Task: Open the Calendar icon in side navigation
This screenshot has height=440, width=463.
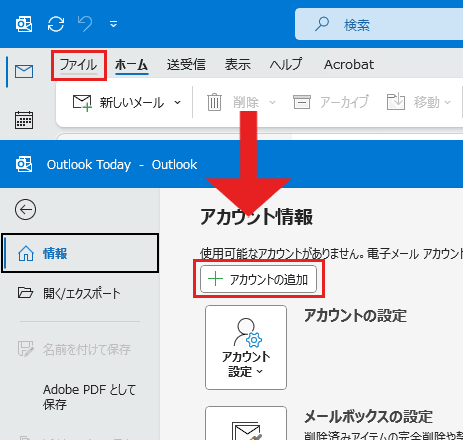Action: 24,120
